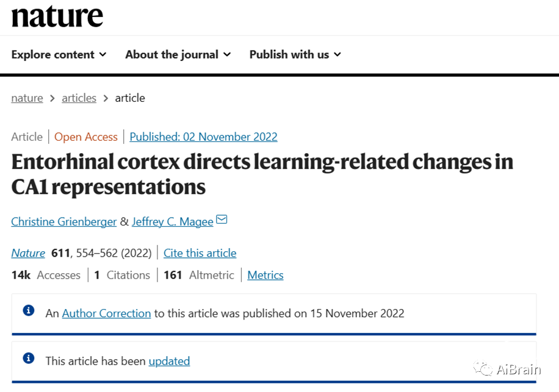Image resolution: width=559 pixels, height=392 pixels.
Task: Expand the Publish with us chevron
Action: [x=337, y=54]
